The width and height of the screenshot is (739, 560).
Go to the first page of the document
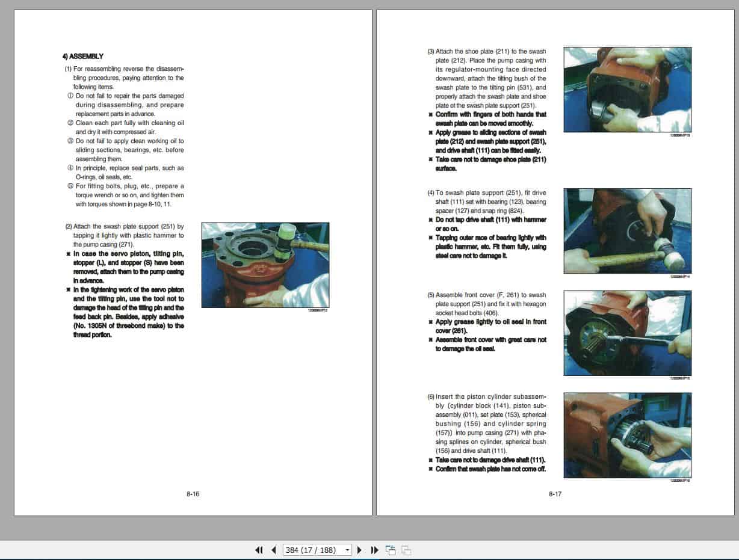pos(259,550)
